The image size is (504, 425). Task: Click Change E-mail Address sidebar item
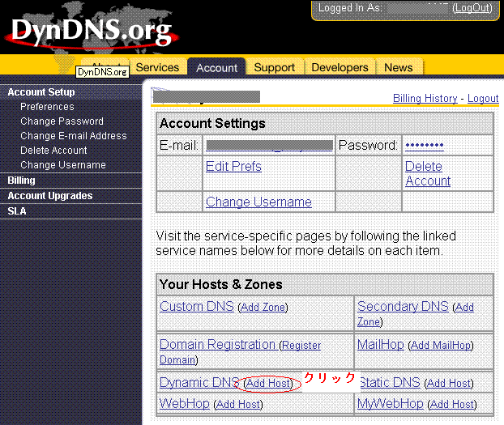tap(73, 136)
